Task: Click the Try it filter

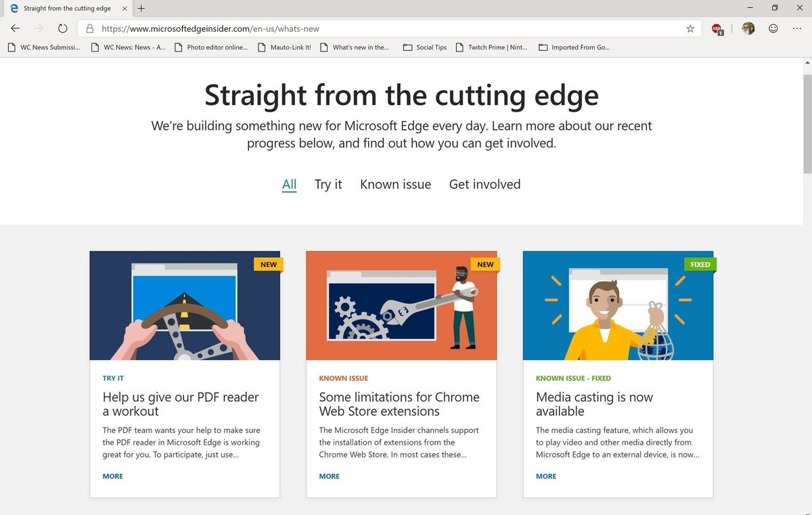Action: [x=328, y=184]
